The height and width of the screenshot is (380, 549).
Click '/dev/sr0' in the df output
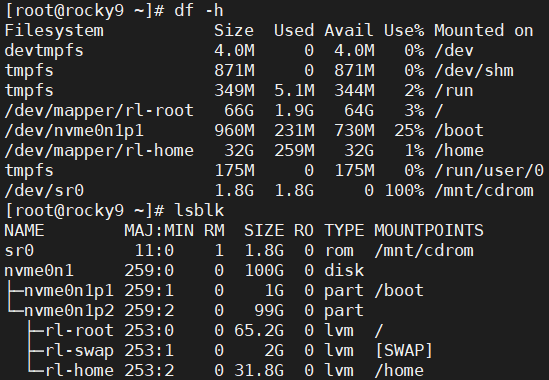[x=44, y=191]
